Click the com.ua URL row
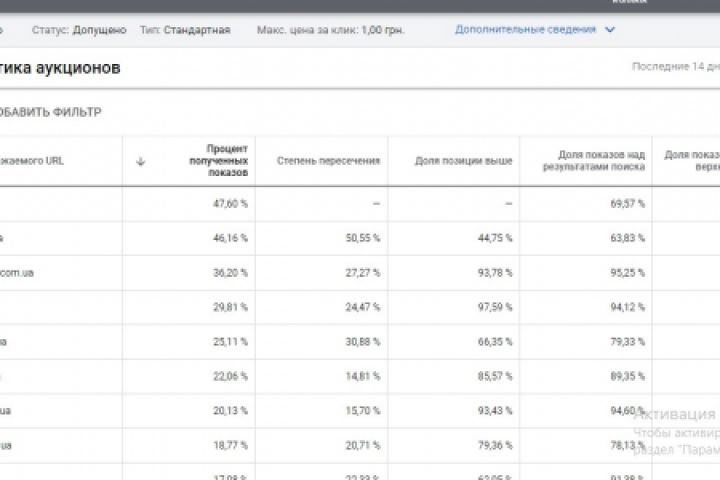Image resolution: width=720 pixels, height=480 pixels. [x=17, y=273]
